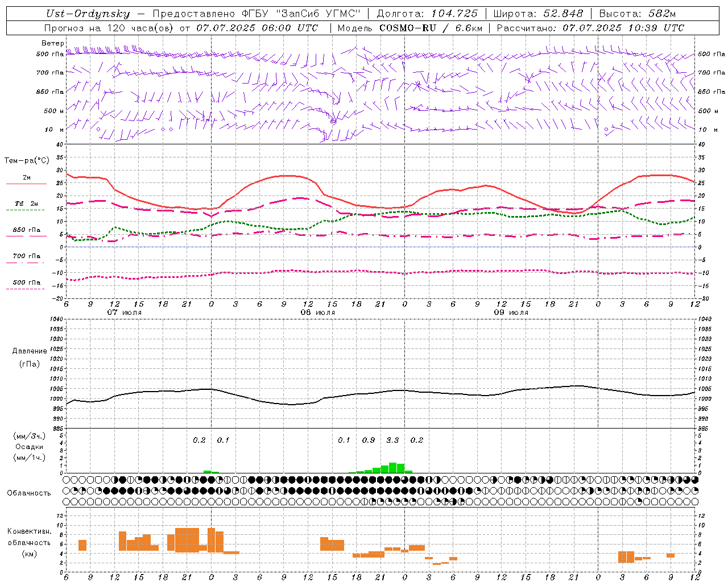This screenshot has width=728, height=582.
Task: Select the Модель COSMO-RU / 6.6км label
Action: (409, 28)
